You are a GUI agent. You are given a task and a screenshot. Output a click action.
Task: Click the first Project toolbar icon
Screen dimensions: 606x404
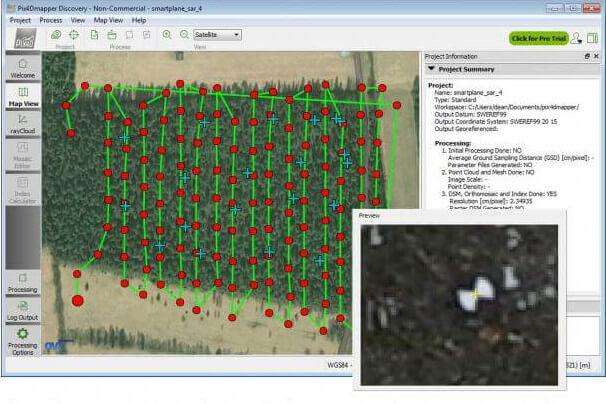click(56, 35)
